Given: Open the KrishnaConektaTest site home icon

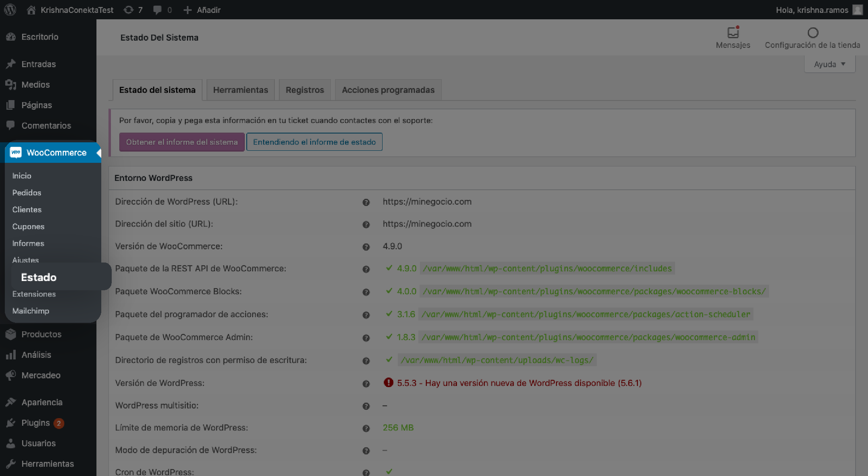Looking at the screenshot, I should click(31, 10).
